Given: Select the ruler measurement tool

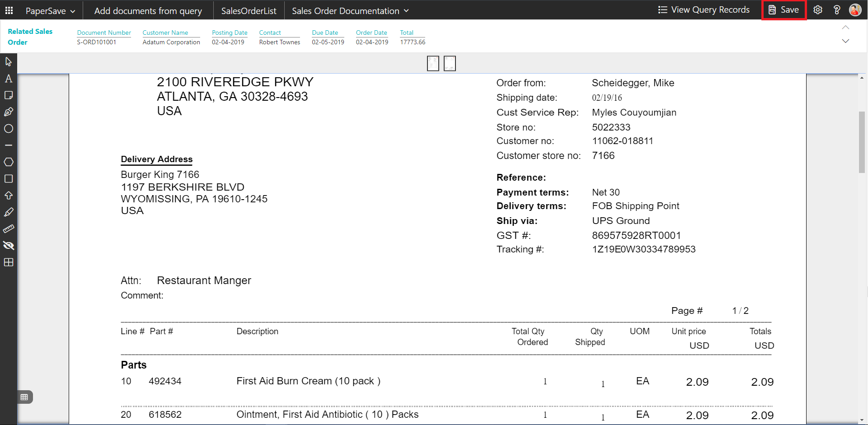Looking at the screenshot, I should [x=8, y=229].
